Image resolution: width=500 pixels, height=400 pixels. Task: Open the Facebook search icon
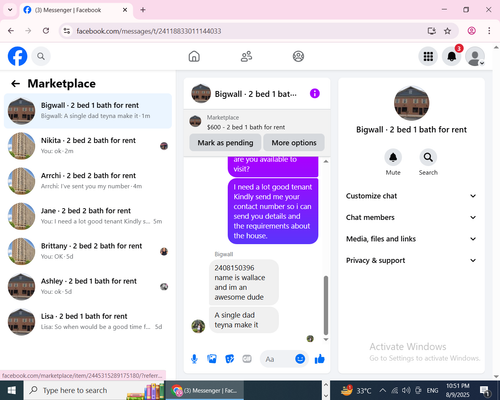[x=41, y=56]
